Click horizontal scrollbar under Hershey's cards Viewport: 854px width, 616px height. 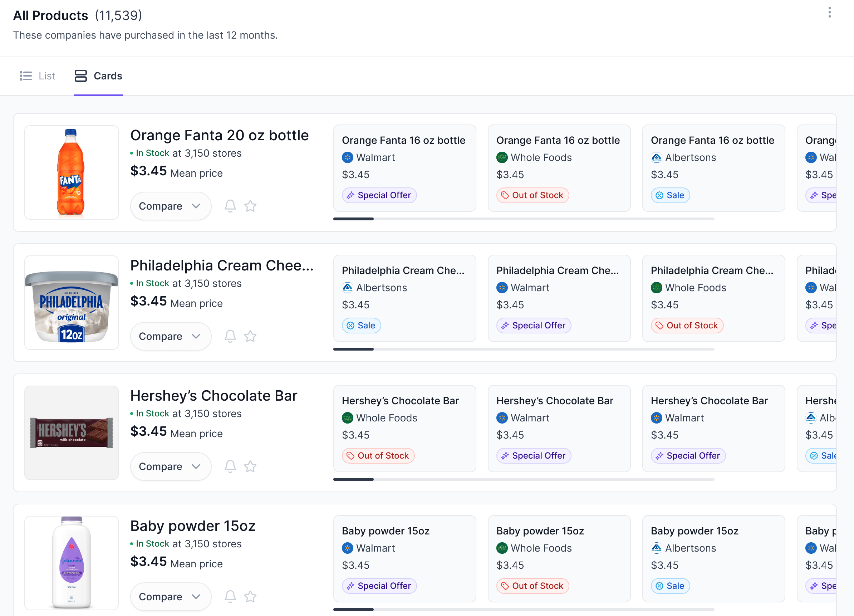point(524,479)
